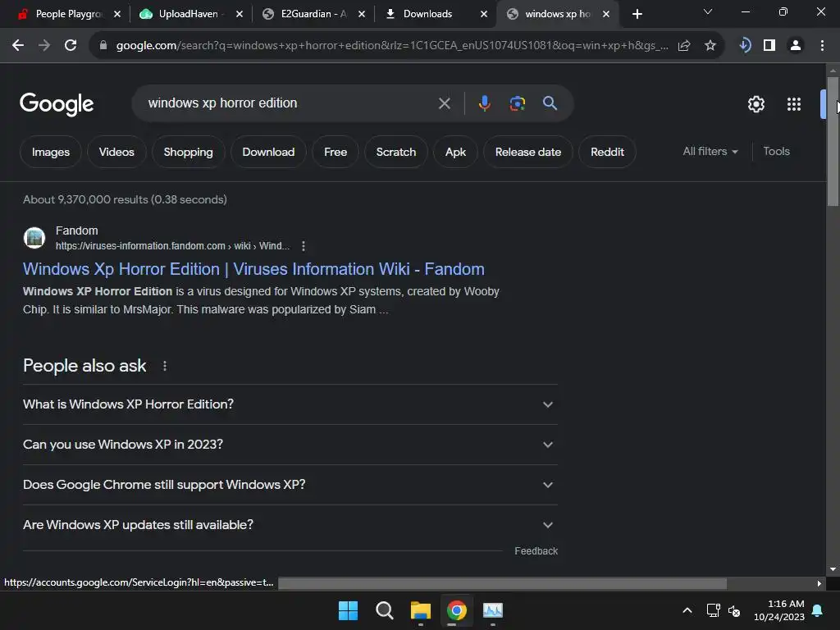Screen dimensions: 840x630
Task: Click the Feedback link
Action: [536, 551]
